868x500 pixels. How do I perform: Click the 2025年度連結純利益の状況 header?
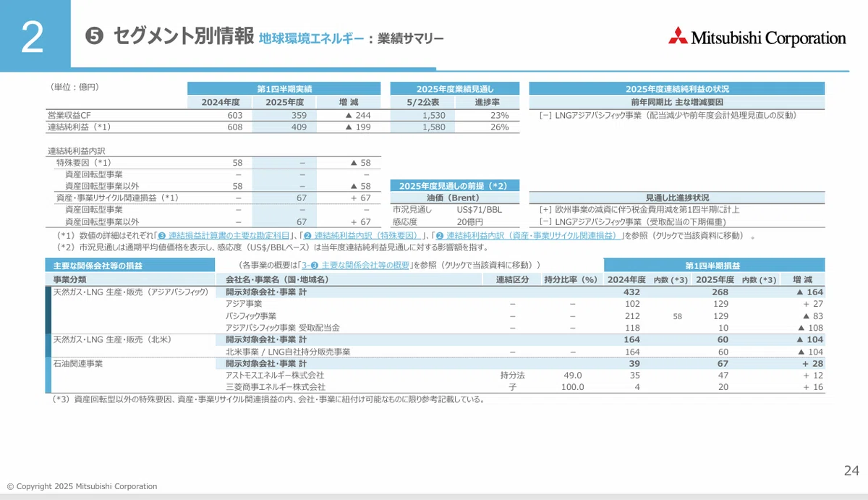677,89
